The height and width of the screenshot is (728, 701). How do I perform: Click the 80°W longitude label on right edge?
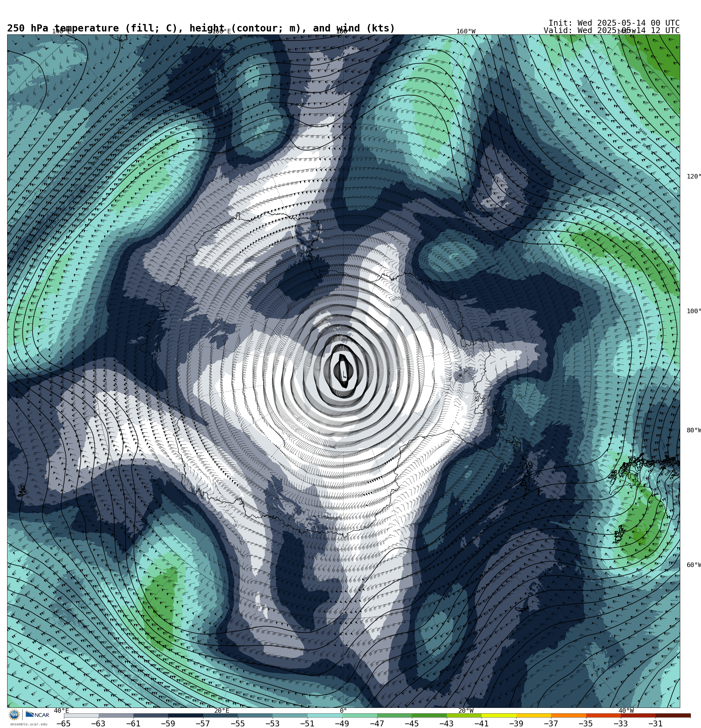[694, 430]
